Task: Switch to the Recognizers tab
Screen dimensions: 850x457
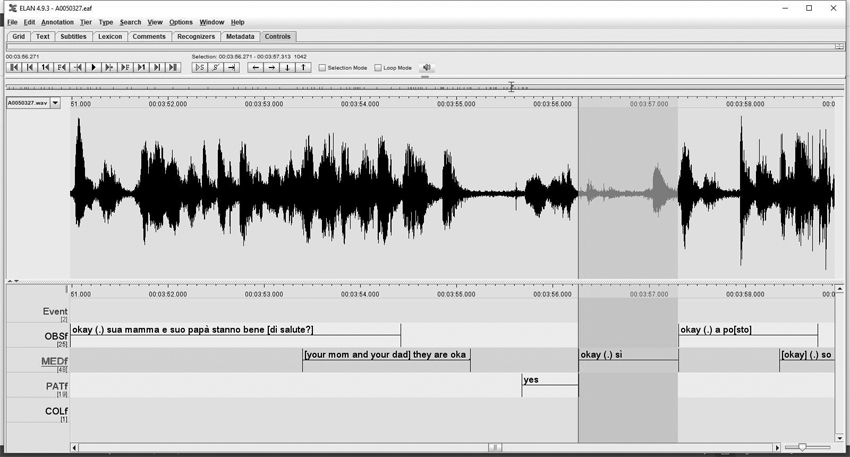Action: click(196, 36)
